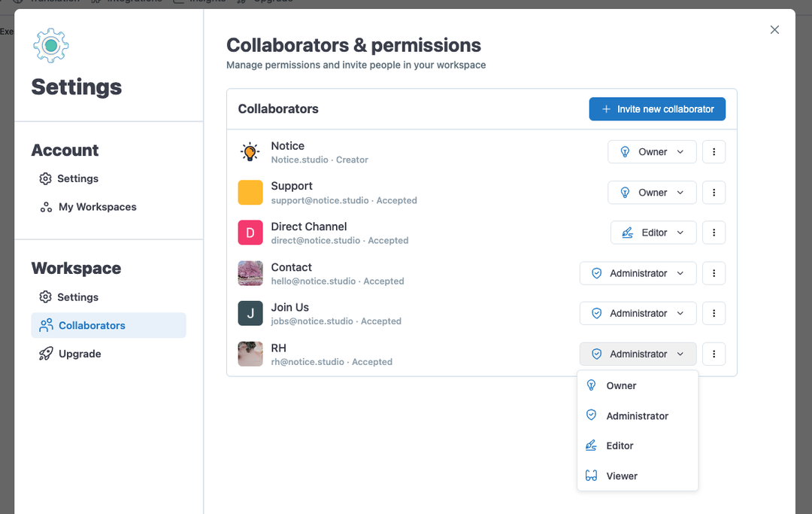Open the three-dot menu for Contact

(x=714, y=273)
